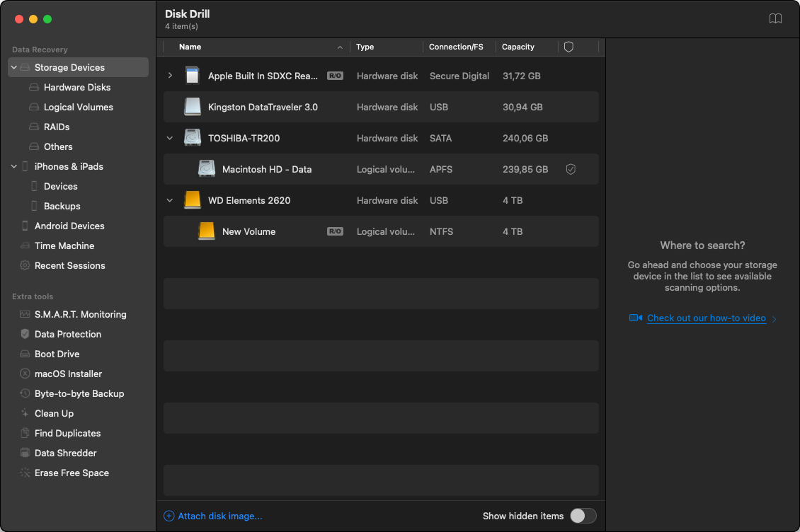Collapse the iPhones & iPads sidebar group
The width and height of the screenshot is (800, 532).
(x=13, y=166)
